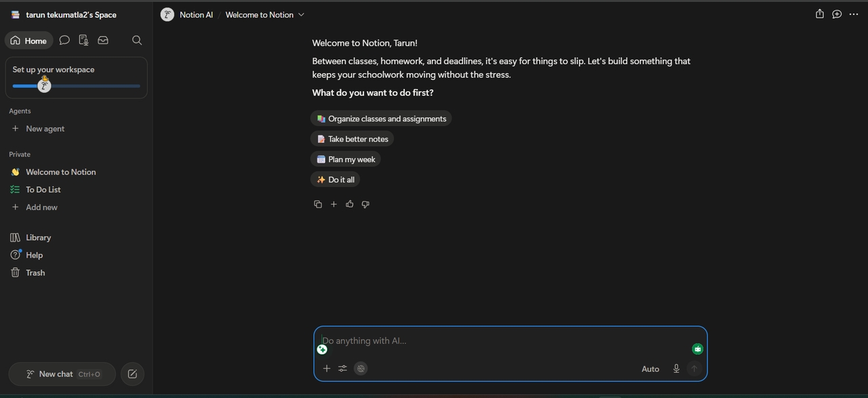The height and width of the screenshot is (398, 868).
Task: Choose Organize classes and assignments
Action: (x=381, y=119)
